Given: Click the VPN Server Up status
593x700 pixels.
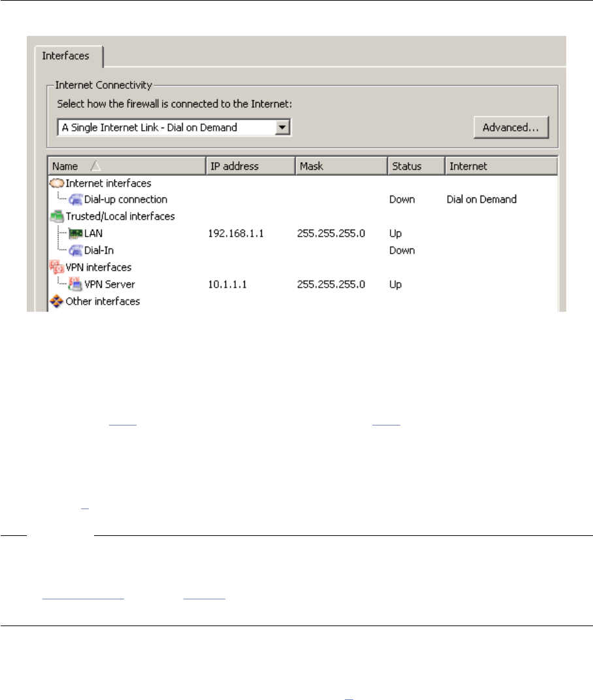Looking at the screenshot, I should pos(395,284).
